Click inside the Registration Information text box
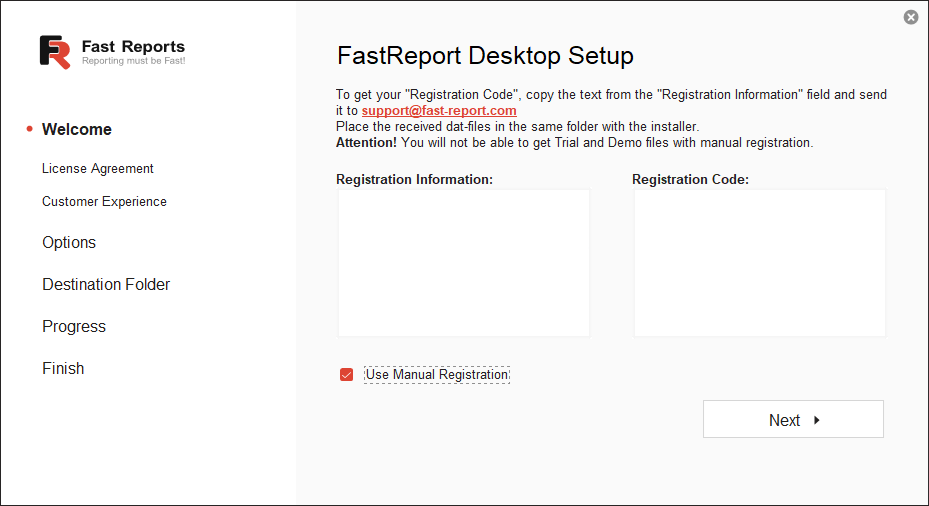Viewport: 929px width, 506px height. point(463,263)
